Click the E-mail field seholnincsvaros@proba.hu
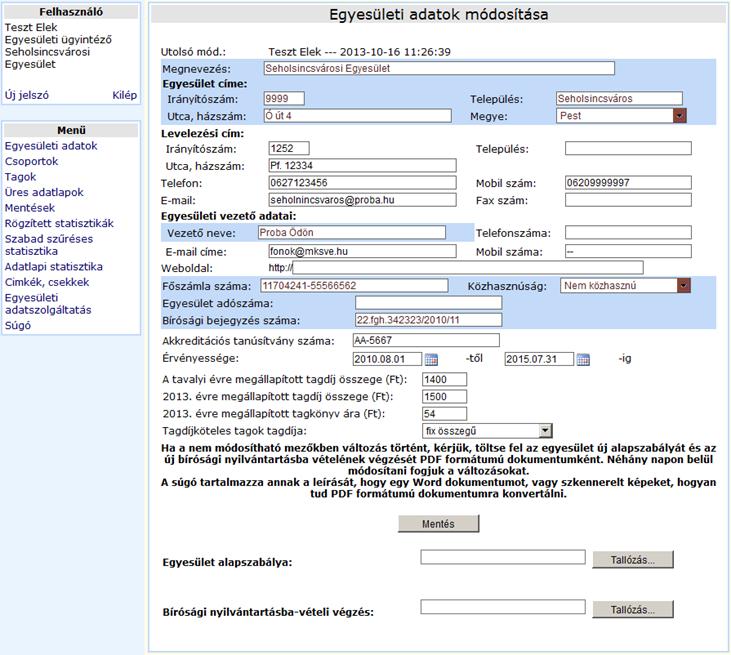The width and height of the screenshot is (731, 655). click(x=362, y=200)
